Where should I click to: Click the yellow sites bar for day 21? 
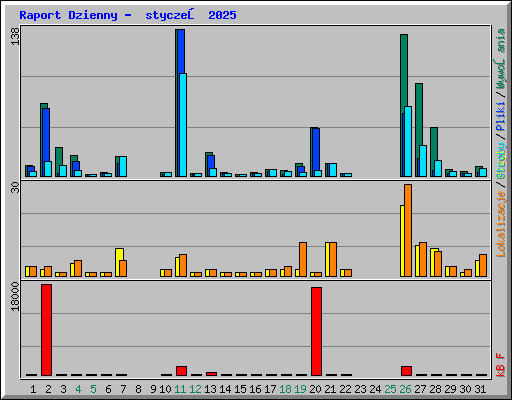pyautogui.click(x=327, y=259)
